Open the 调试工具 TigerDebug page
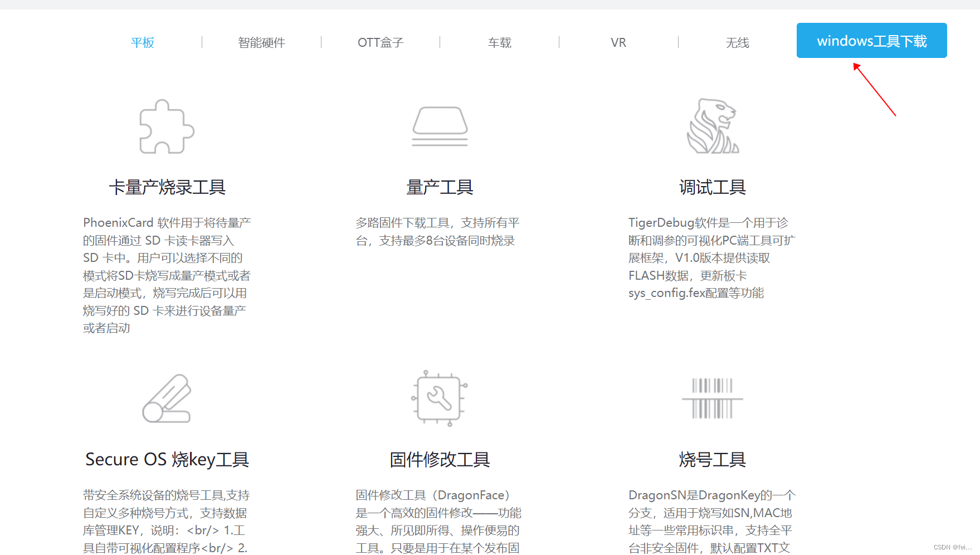 713,187
